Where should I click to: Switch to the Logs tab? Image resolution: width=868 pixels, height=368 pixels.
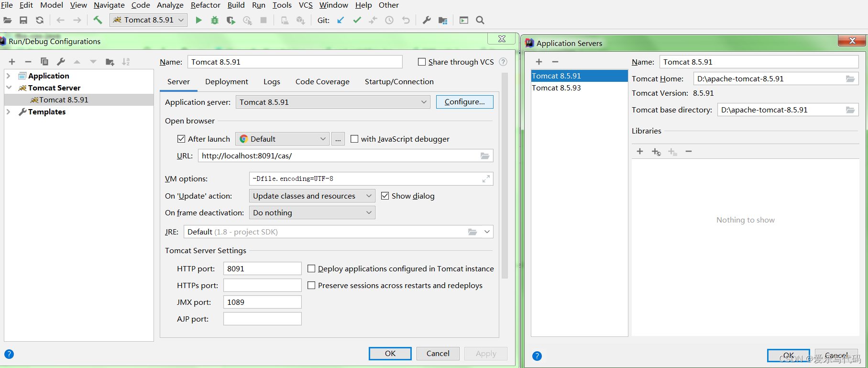272,82
